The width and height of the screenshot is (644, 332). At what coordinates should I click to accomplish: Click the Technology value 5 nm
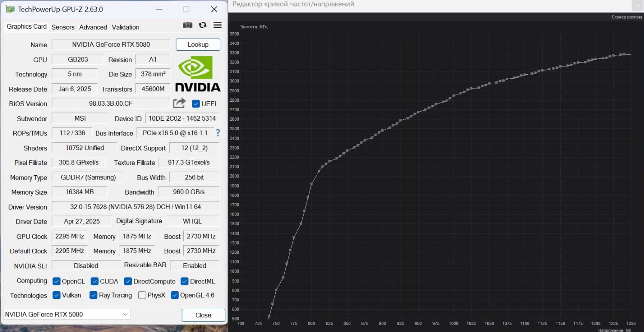75,74
